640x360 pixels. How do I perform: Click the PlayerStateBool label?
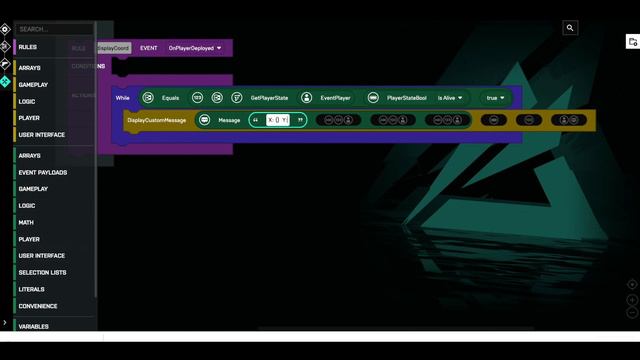407,98
